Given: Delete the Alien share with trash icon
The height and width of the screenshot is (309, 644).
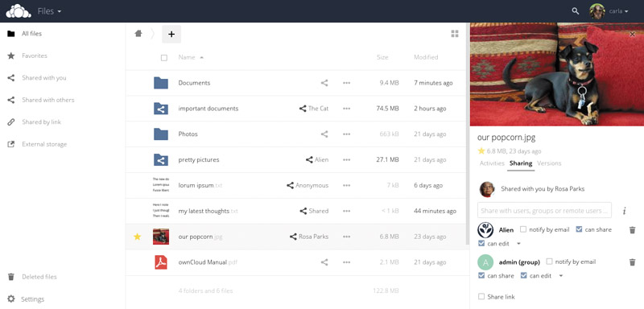Looking at the screenshot, I should click(x=633, y=230).
